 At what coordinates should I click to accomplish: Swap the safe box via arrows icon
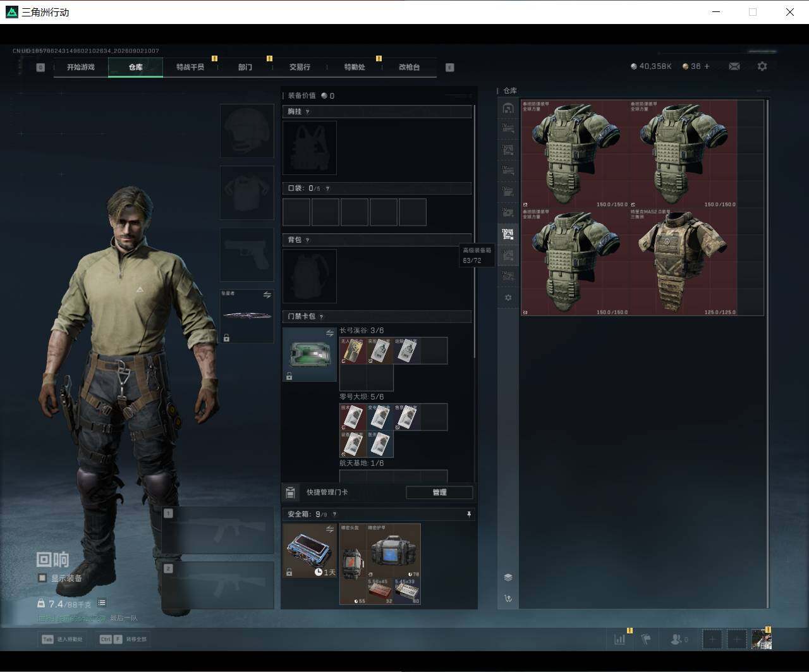pyautogui.click(x=329, y=529)
